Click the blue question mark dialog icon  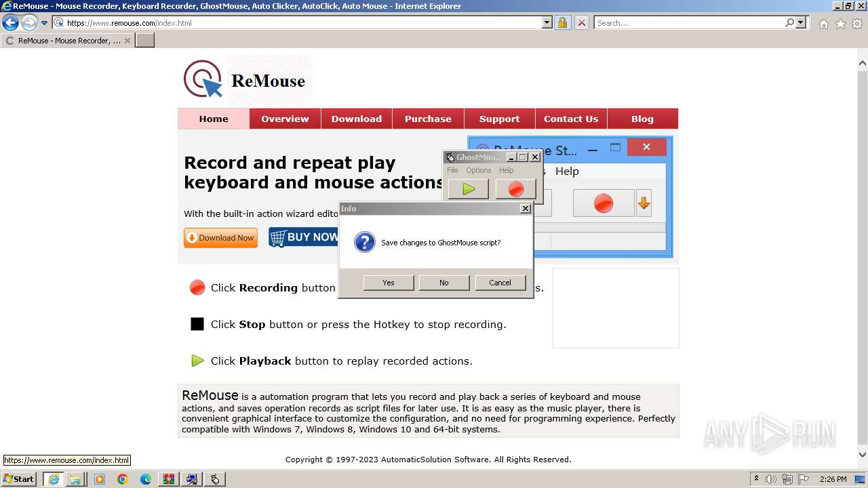click(x=365, y=242)
